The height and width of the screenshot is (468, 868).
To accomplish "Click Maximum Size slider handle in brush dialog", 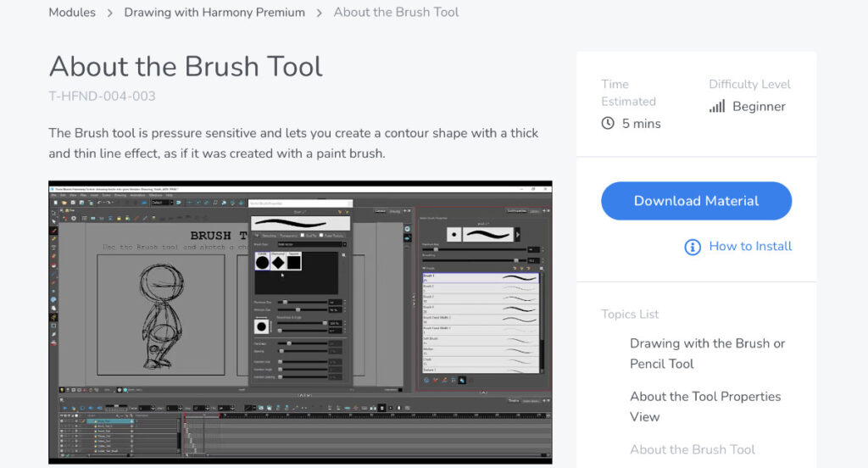I will (285, 302).
